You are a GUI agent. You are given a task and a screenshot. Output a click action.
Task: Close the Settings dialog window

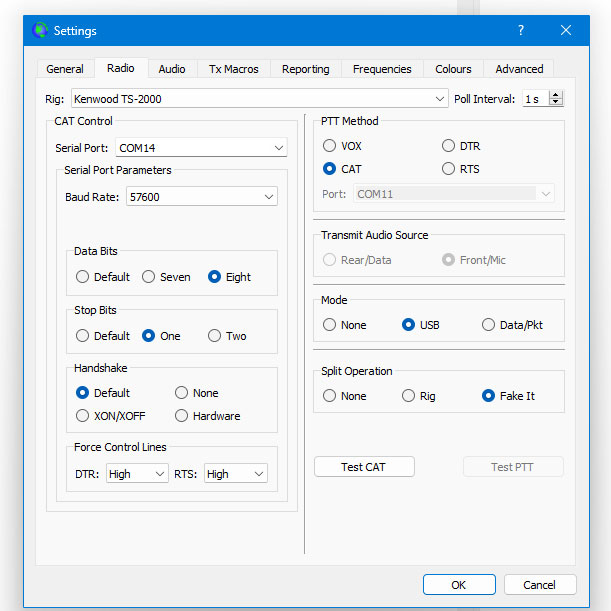coord(566,30)
